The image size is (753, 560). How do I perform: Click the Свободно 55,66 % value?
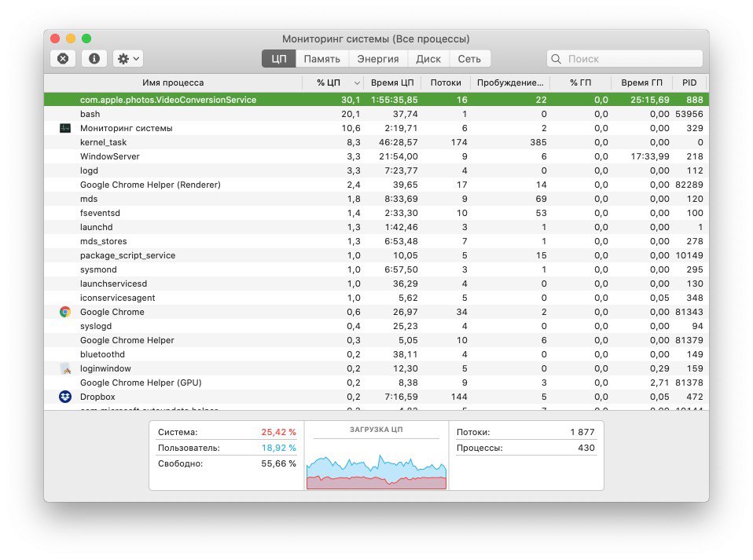tap(278, 463)
